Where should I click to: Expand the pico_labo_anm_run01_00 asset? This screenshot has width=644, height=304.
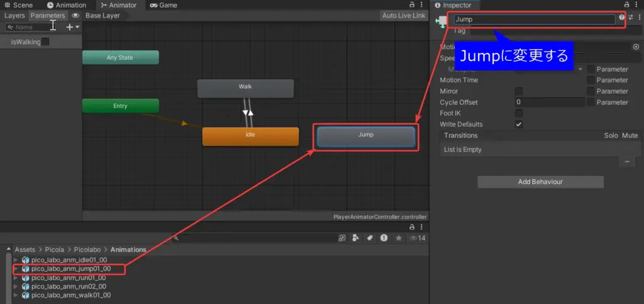(x=16, y=278)
